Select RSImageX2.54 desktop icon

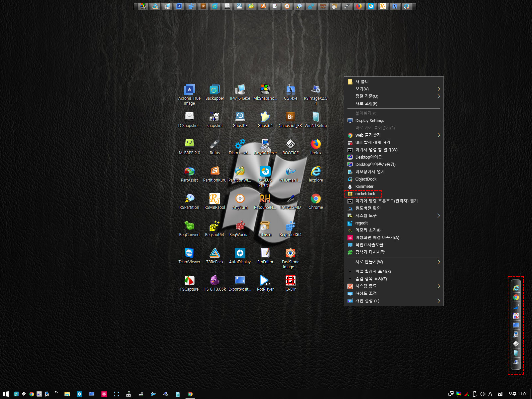point(316,95)
